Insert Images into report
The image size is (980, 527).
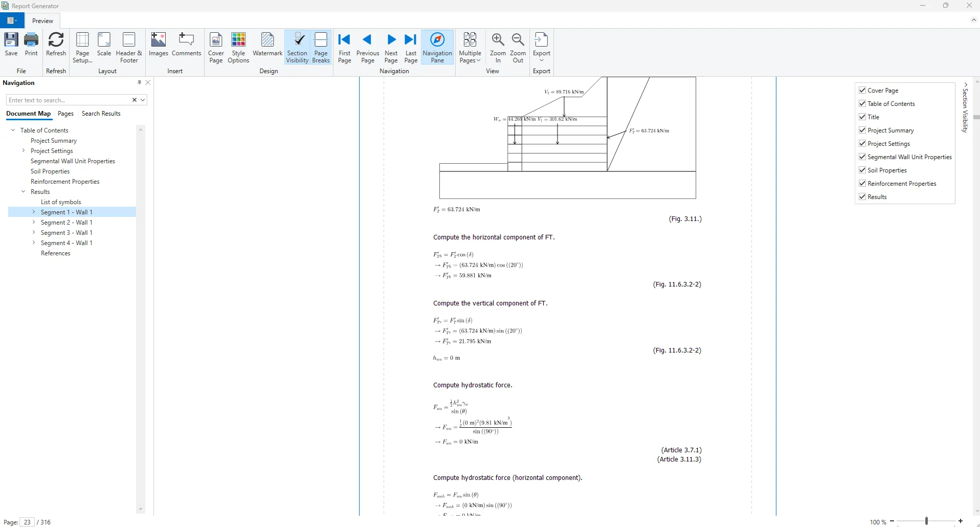pos(159,45)
